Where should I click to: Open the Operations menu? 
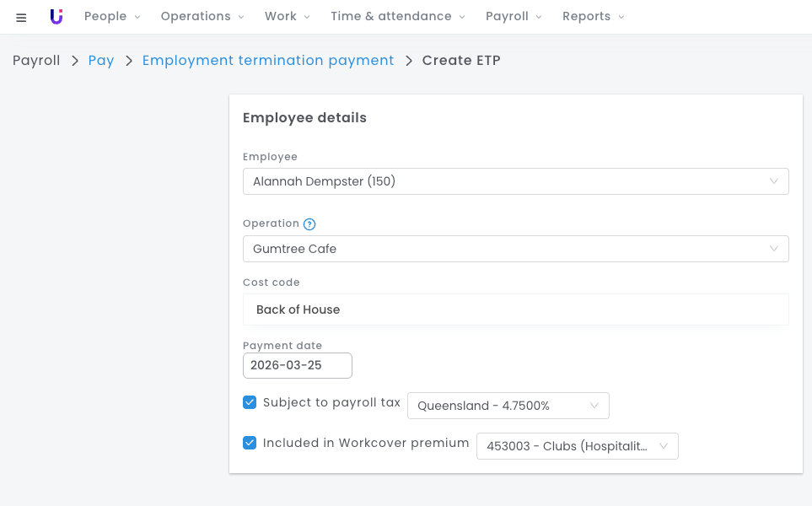point(202,17)
